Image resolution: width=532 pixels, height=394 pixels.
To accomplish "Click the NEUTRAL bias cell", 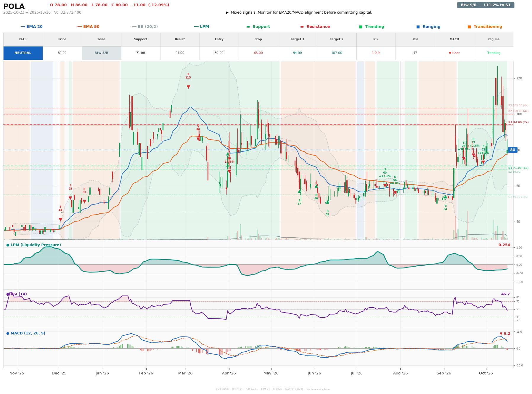I will click(23, 53).
